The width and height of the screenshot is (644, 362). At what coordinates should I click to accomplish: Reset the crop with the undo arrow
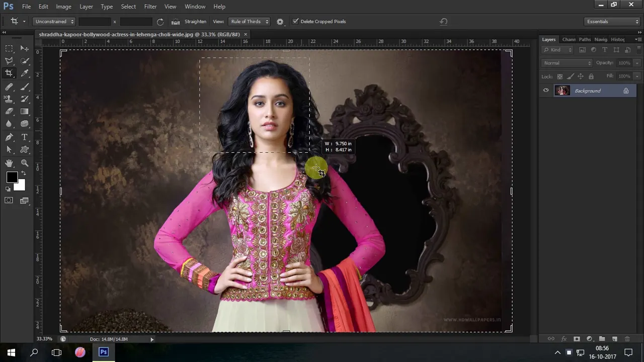point(443,22)
